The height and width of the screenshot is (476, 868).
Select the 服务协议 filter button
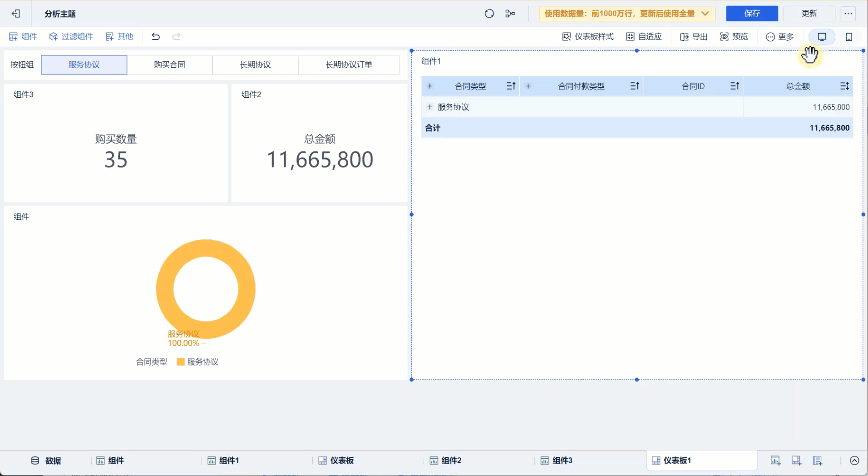[84, 64]
